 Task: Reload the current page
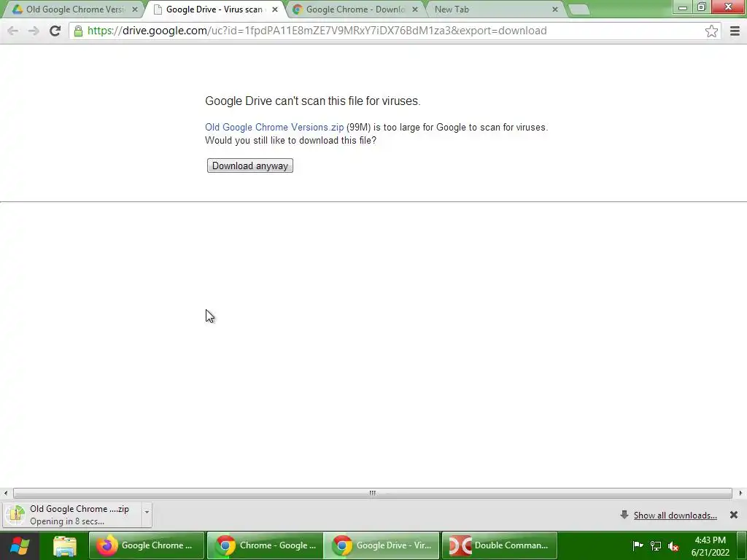tap(55, 31)
